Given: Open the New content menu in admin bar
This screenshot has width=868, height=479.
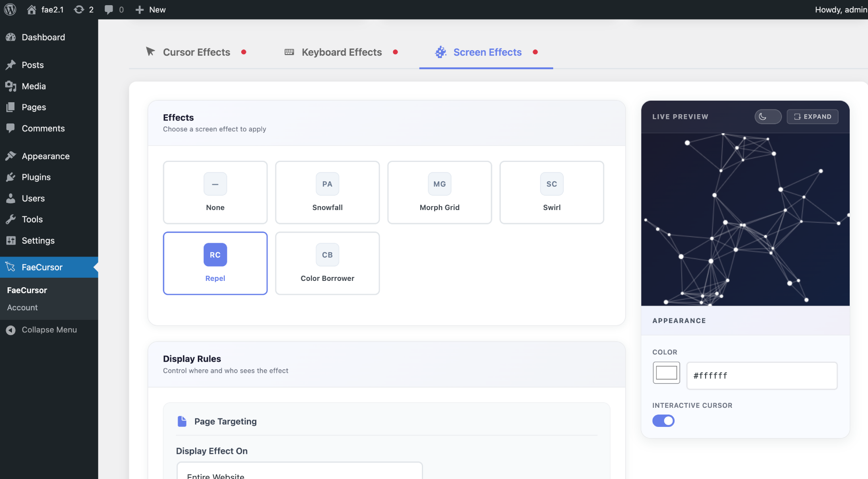Looking at the screenshot, I should click(x=151, y=10).
